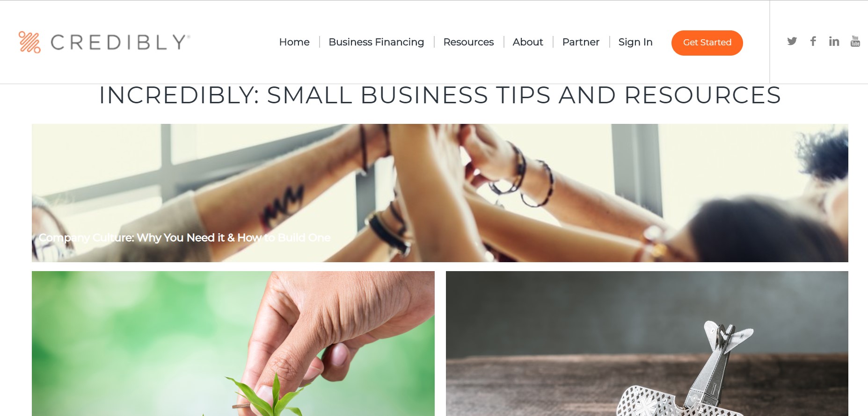Visit the Facebook social icon

click(813, 41)
